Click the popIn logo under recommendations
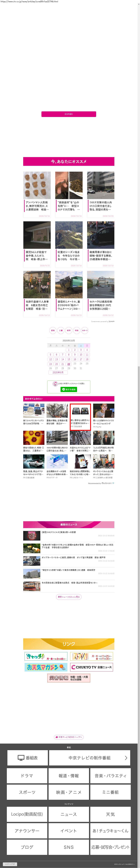The image size is (140, 868). coord(112,321)
